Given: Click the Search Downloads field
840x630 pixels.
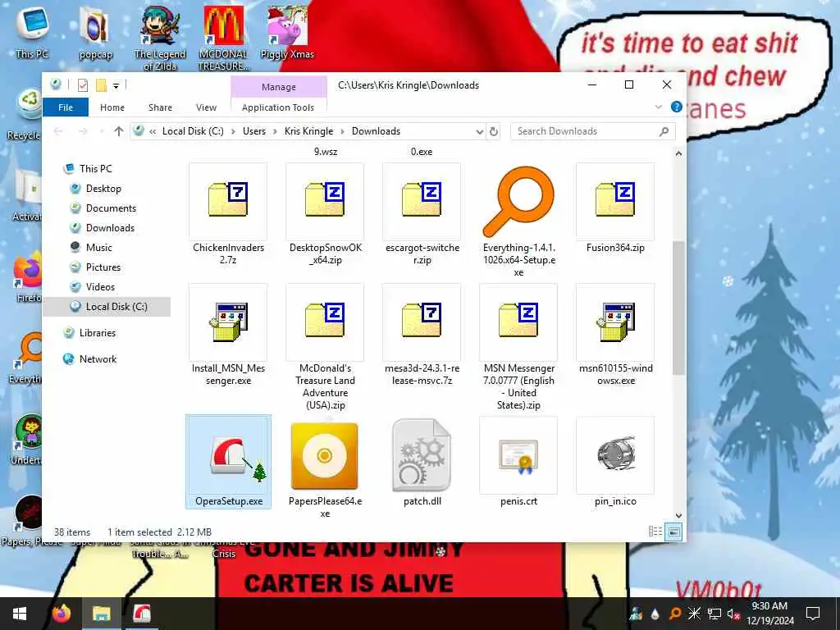Looking at the screenshot, I should coord(592,131).
